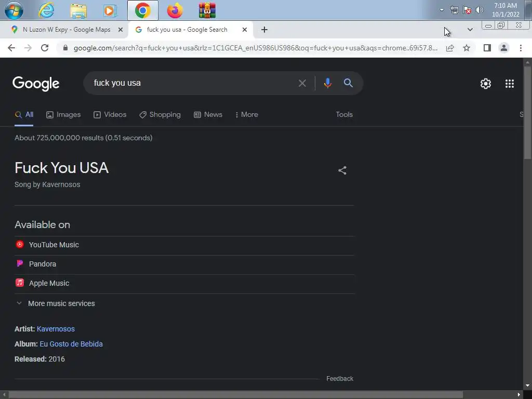Open album Eu Gosto de Bebida
This screenshot has height=399, width=532.
click(x=71, y=344)
